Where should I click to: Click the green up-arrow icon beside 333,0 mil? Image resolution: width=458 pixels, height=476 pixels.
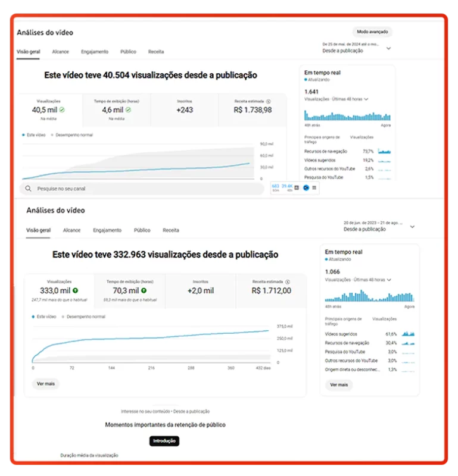pyautogui.click(x=76, y=291)
